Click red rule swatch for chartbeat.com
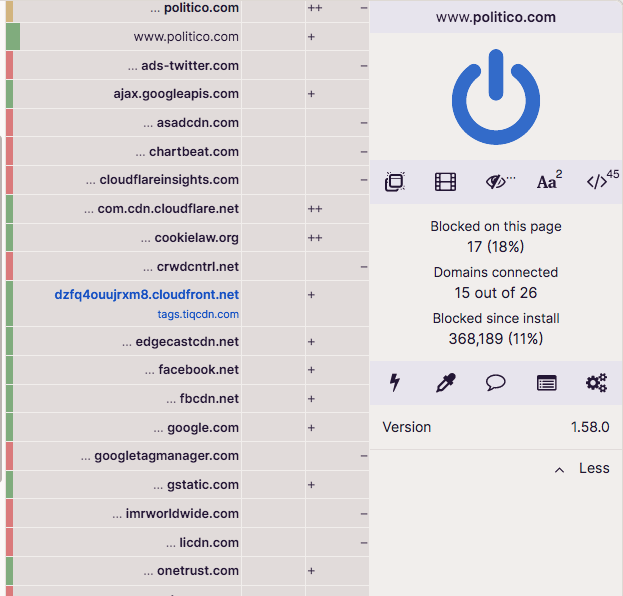 click(10, 151)
